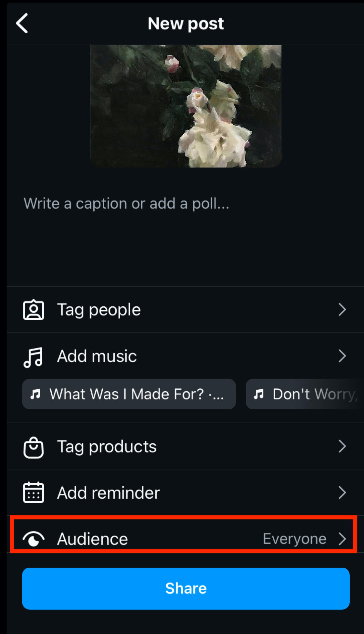
Task: Open the Add music chevron
Action: tap(342, 356)
